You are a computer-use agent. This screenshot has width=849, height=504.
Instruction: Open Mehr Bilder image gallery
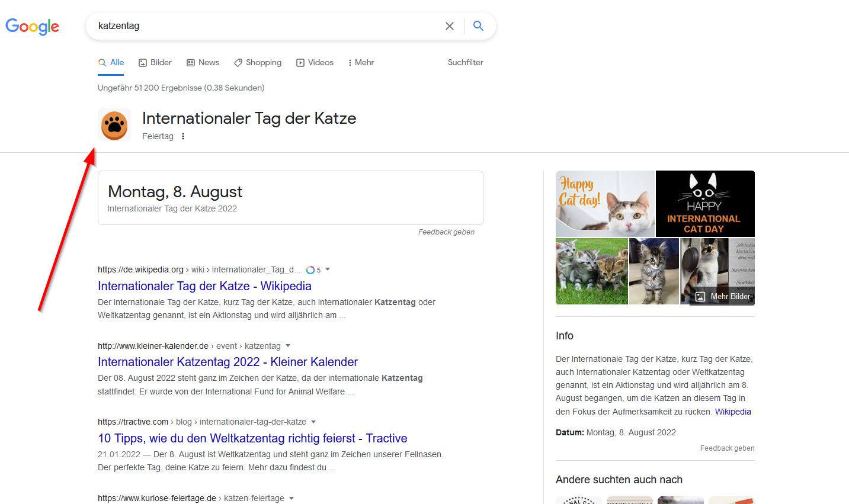(723, 296)
